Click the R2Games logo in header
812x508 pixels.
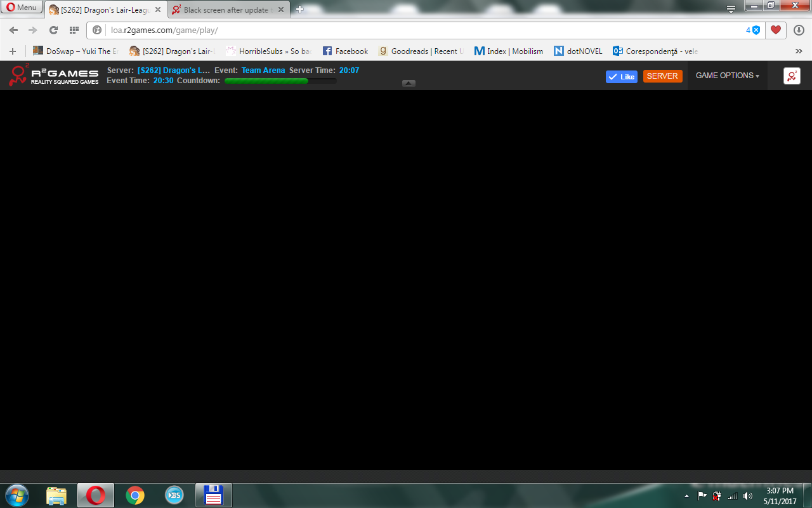[54, 76]
